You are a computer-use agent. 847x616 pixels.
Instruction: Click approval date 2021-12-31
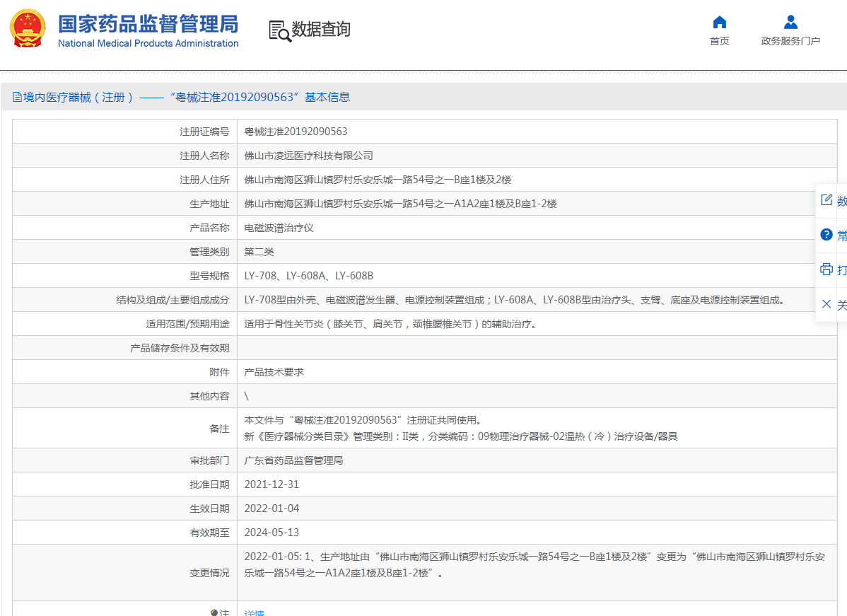point(271,484)
